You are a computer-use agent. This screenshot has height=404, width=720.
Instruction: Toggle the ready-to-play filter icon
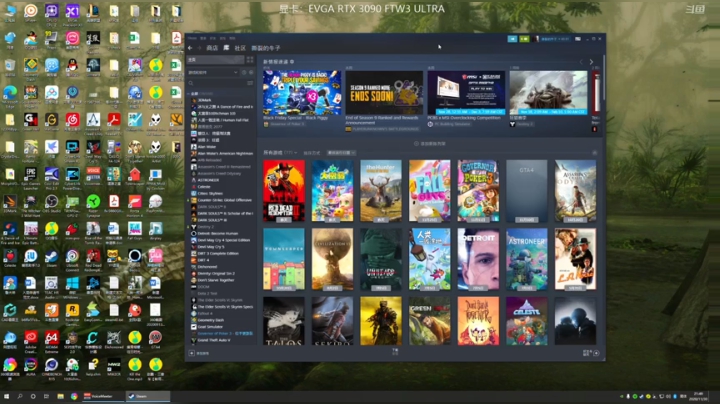click(x=251, y=72)
